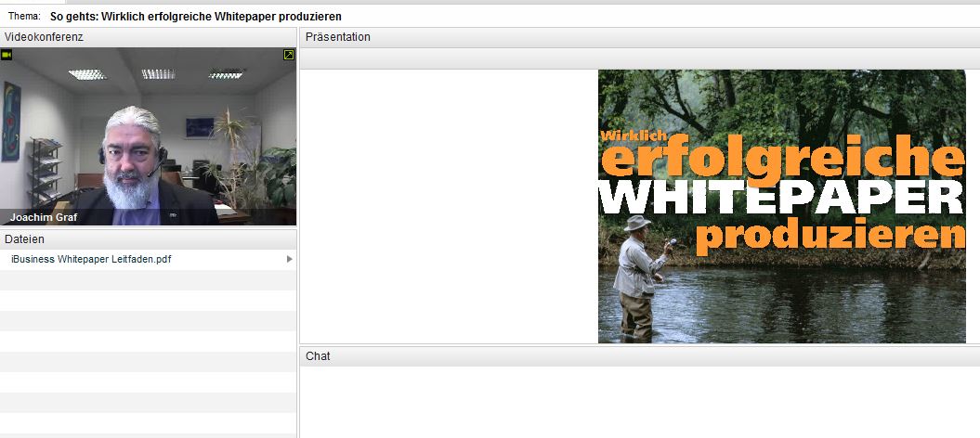This screenshot has height=438, width=980.
Task: Click the Dateien panel header
Action: [x=148, y=239]
